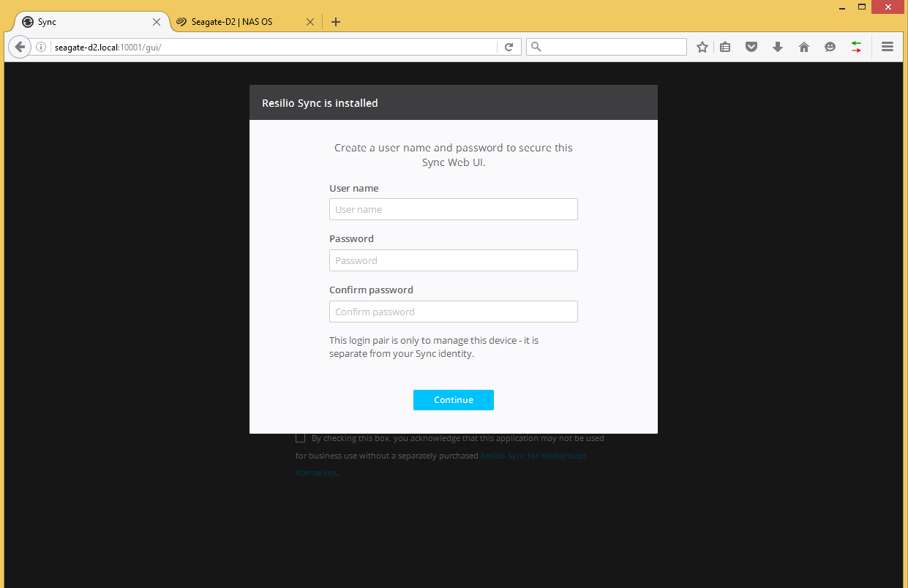Switch to the Seagate-D2 | NAS OS tab
This screenshot has width=908, height=588.
(x=245, y=22)
